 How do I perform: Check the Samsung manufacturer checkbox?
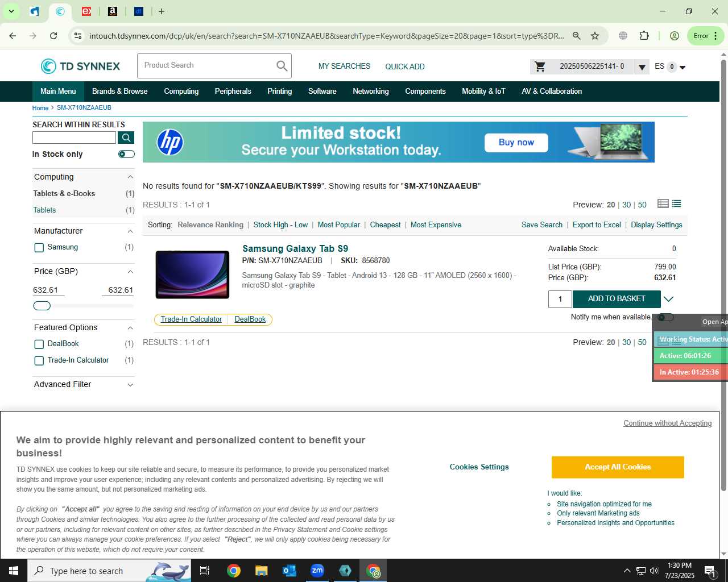[x=39, y=247]
